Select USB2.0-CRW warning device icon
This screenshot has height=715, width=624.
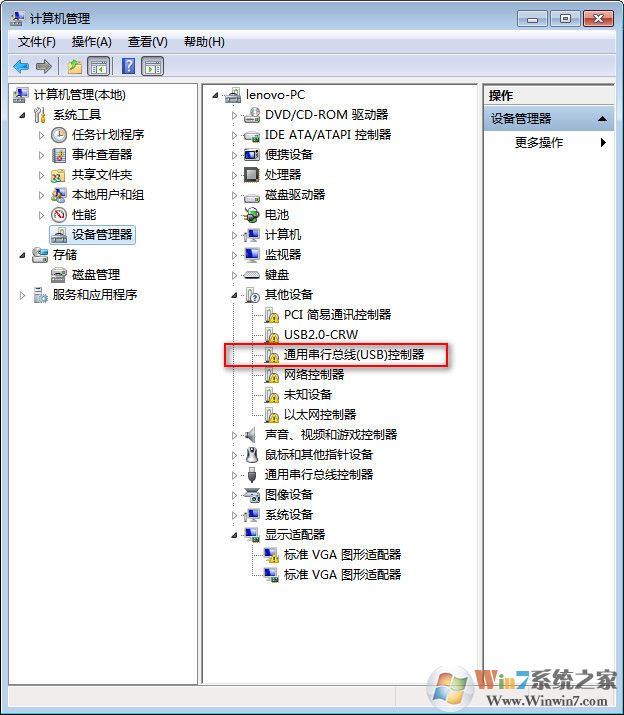pyautogui.click(x=272, y=335)
